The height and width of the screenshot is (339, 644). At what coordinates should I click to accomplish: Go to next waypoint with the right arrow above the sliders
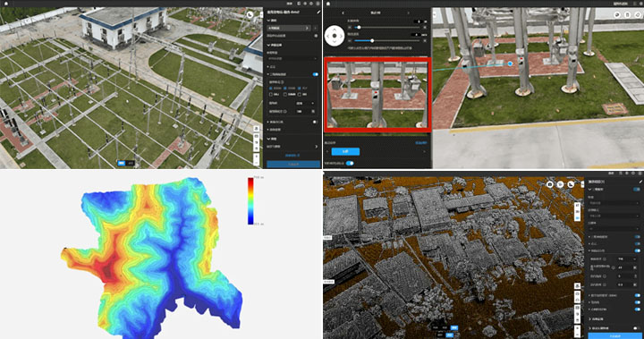[408, 13]
